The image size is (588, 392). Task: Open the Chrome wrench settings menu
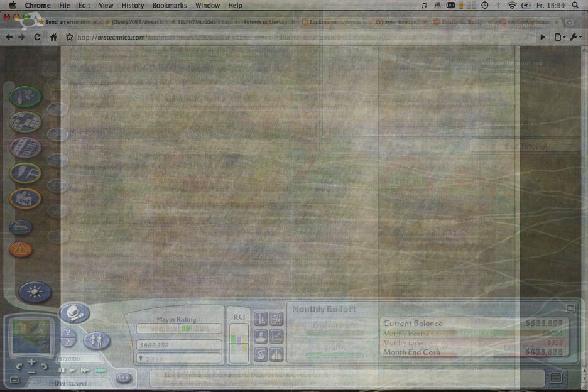tap(575, 37)
